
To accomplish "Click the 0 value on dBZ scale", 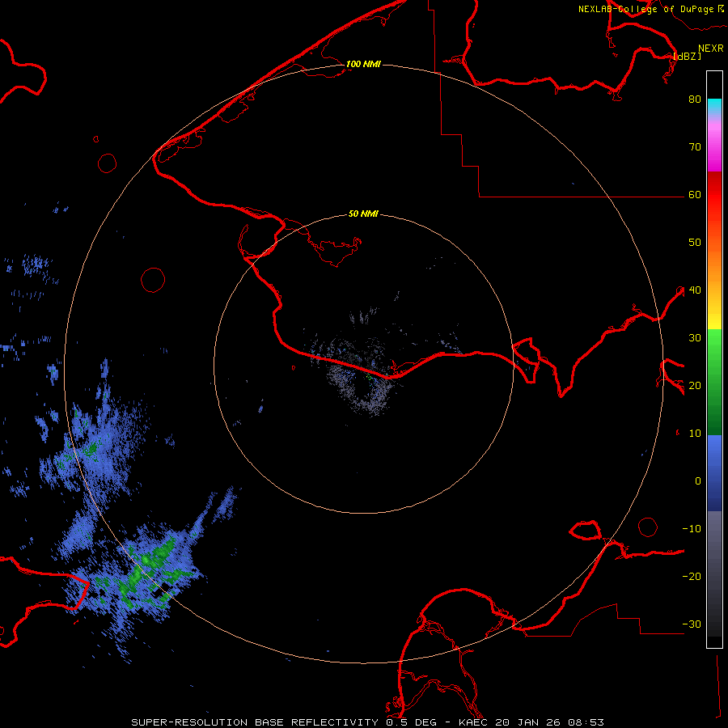I will 698,481.
